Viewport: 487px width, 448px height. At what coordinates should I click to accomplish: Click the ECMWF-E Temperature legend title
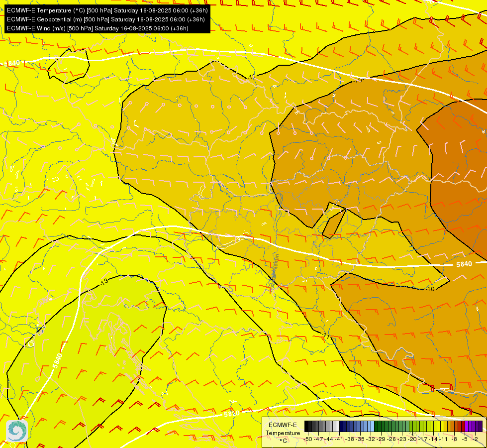tap(283, 429)
